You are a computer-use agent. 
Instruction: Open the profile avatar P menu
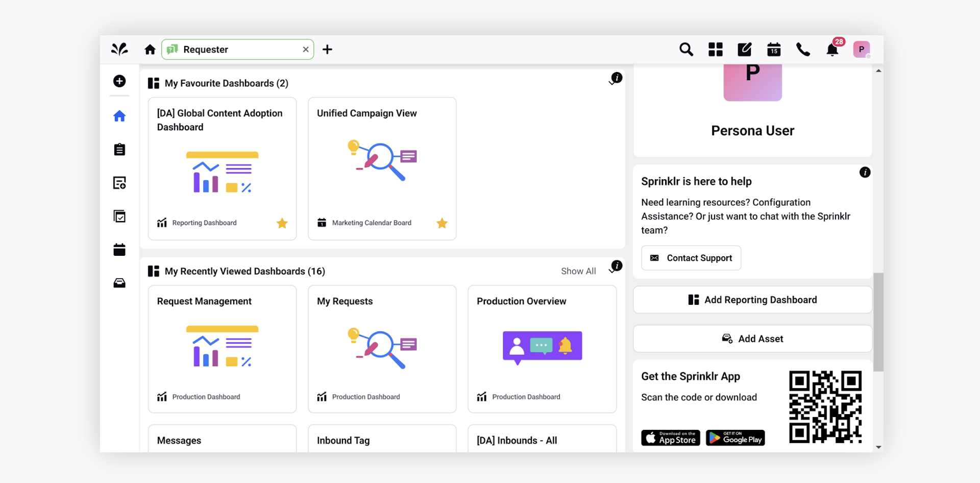pyautogui.click(x=862, y=50)
